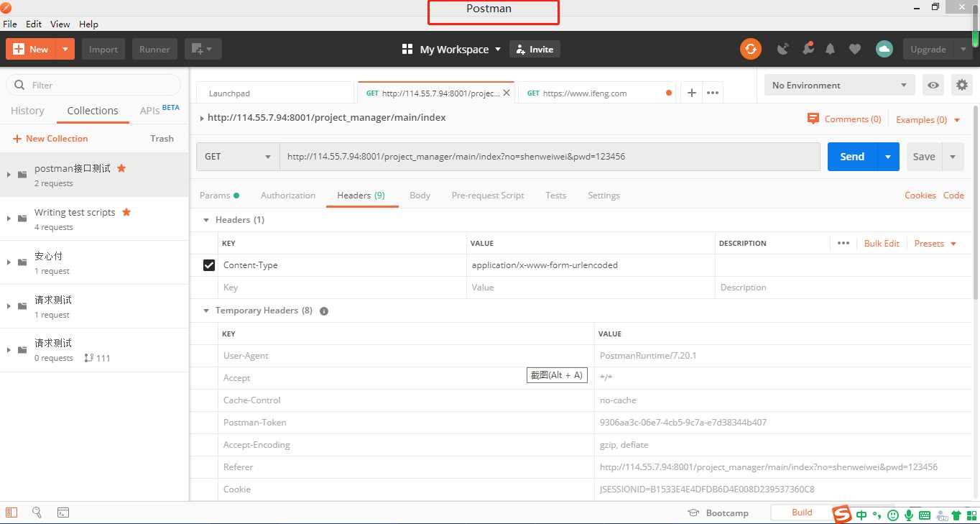Screen dimensions: 980x524
Task: Click the empty Key field under Content-Type
Action: coord(342,288)
